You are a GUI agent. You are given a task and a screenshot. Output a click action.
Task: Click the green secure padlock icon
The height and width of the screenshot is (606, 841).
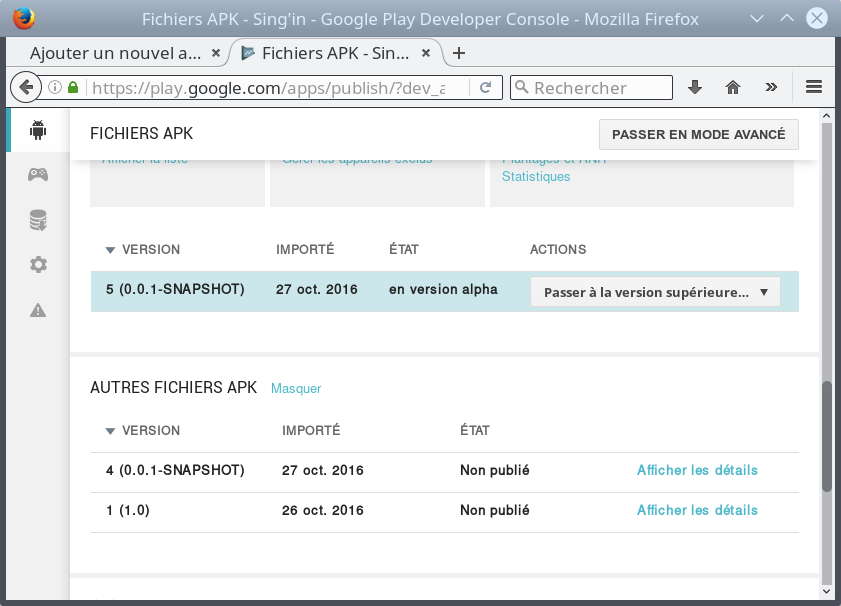click(73, 87)
